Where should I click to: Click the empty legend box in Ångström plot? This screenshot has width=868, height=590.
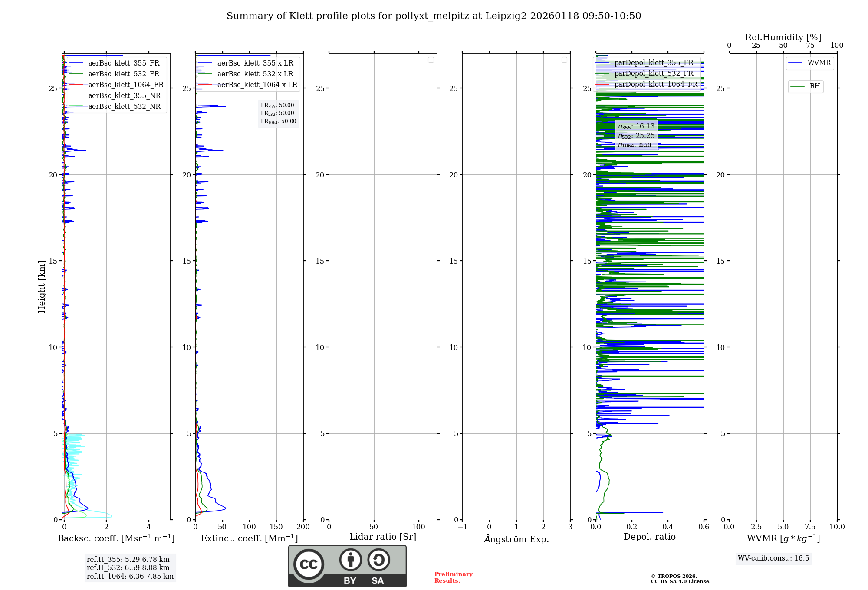564,60
